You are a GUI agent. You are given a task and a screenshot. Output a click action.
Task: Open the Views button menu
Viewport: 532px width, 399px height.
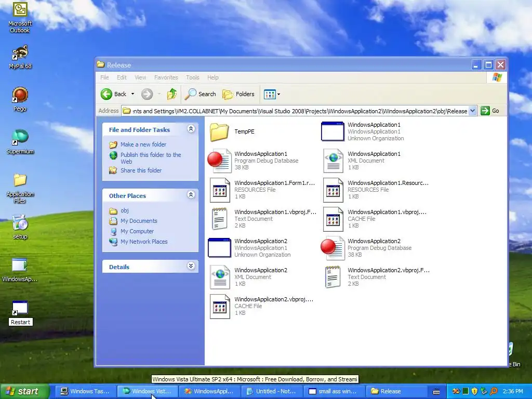[272, 95]
